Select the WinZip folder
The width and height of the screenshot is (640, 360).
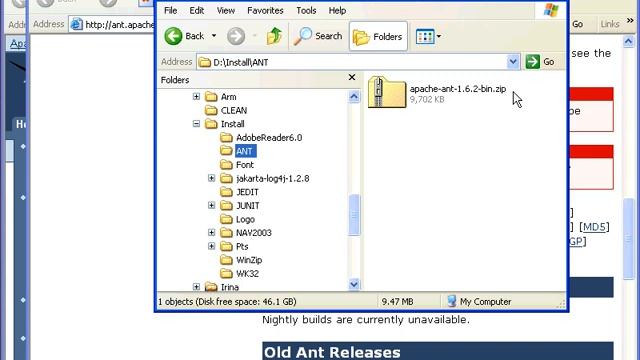[x=249, y=260]
